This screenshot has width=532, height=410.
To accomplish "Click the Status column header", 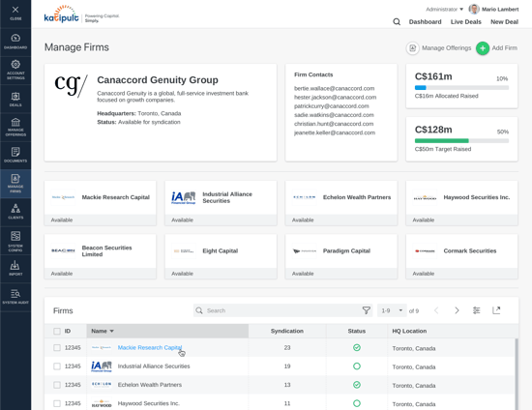I will 357,331.
